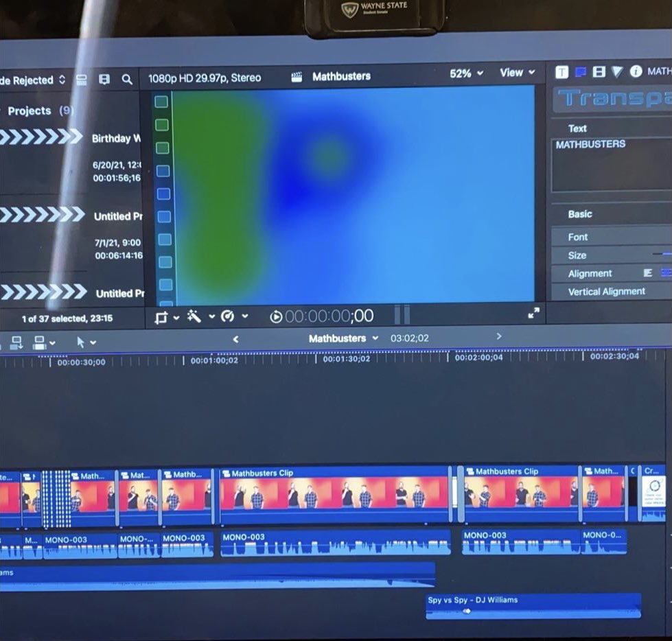The height and width of the screenshot is (641, 672).
Task: Click the audio meter bars beside the timecode
Action: point(402,314)
